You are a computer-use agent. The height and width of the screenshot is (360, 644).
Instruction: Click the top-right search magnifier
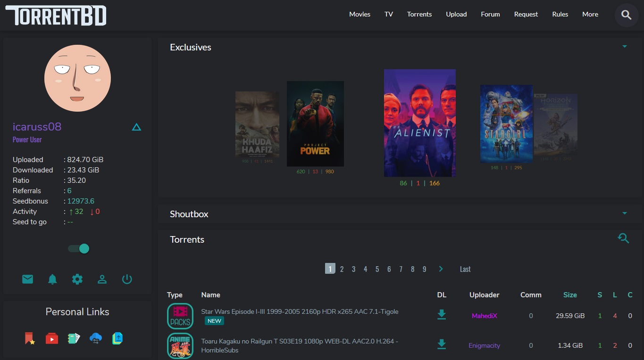(626, 15)
